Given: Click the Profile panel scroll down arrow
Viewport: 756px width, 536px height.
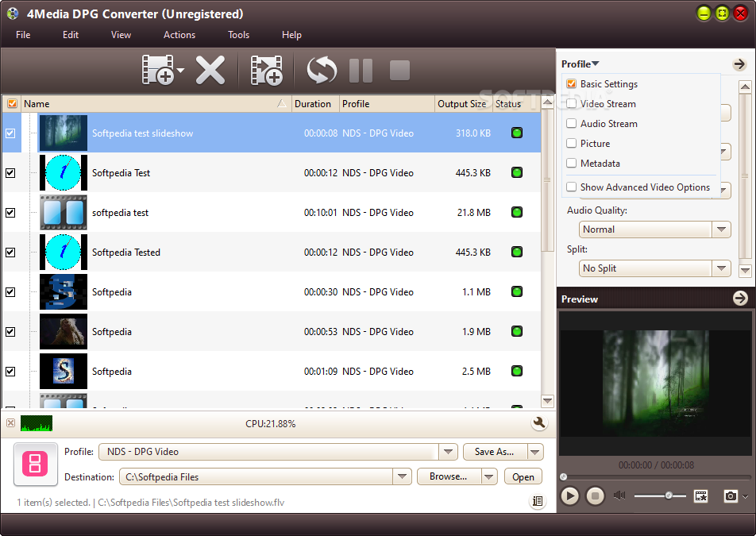Looking at the screenshot, I should coord(745,270).
